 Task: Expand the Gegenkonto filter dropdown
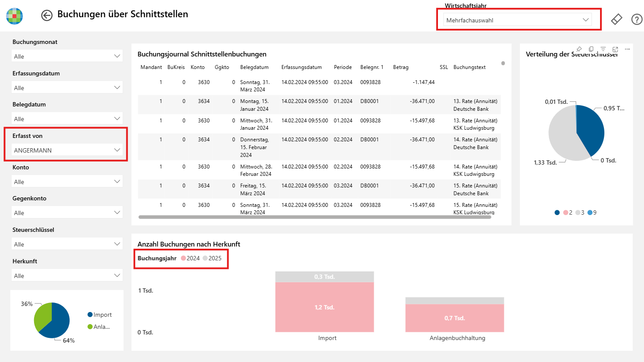67,212
